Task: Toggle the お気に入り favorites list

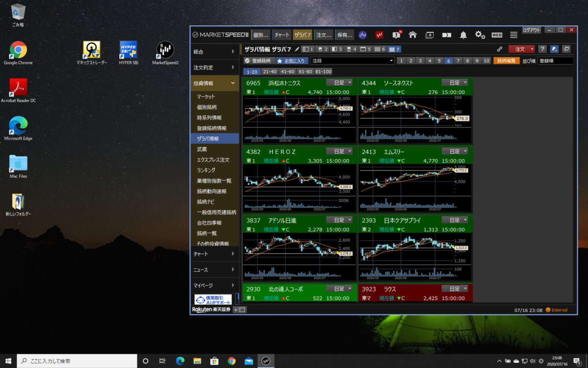Action: click(x=292, y=61)
